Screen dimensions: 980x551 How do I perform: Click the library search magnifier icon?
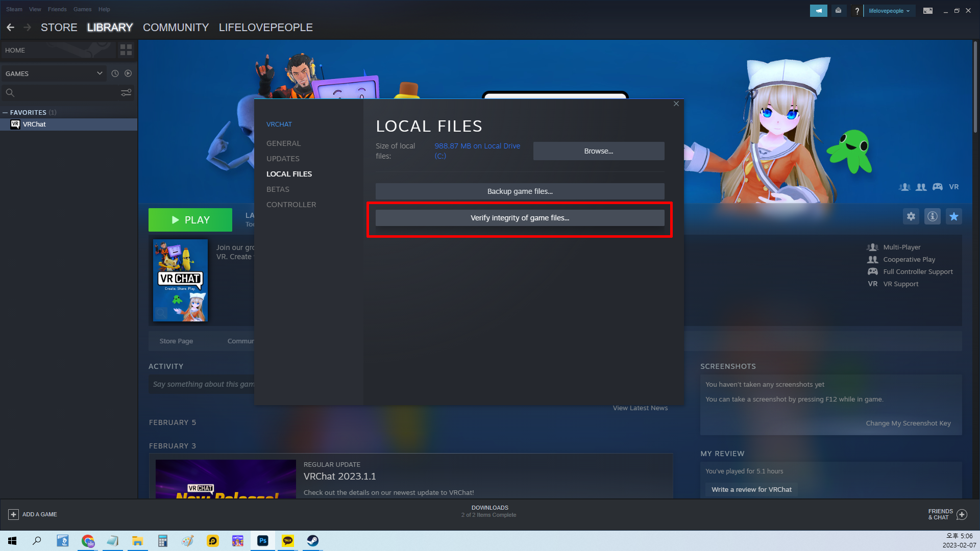click(x=10, y=93)
